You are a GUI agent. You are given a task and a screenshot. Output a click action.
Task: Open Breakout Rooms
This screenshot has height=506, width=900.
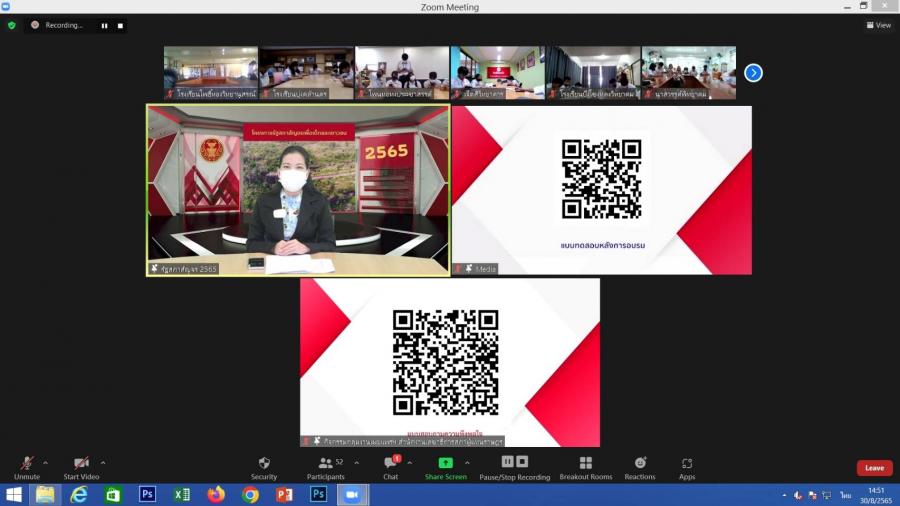pos(586,467)
